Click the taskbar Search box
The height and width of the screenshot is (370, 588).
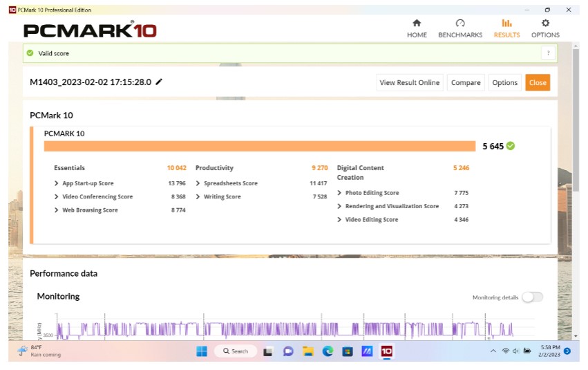pyautogui.click(x=236, y=351)
